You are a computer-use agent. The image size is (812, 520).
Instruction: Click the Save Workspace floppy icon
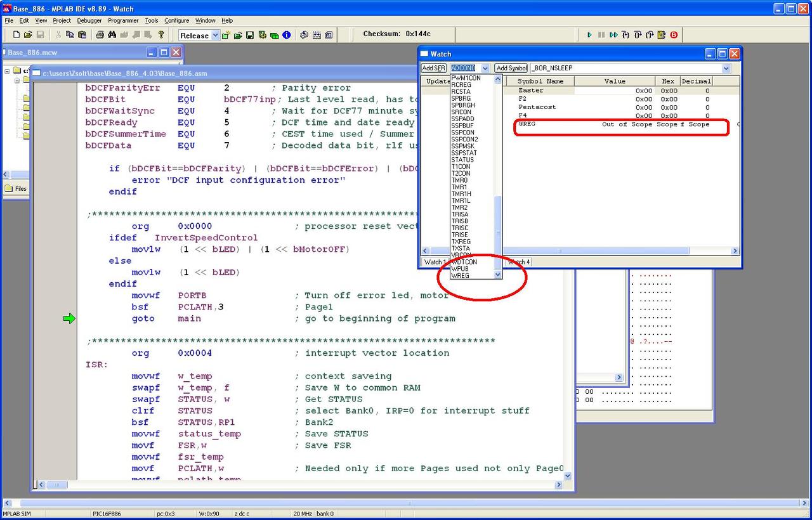(250, 35)
